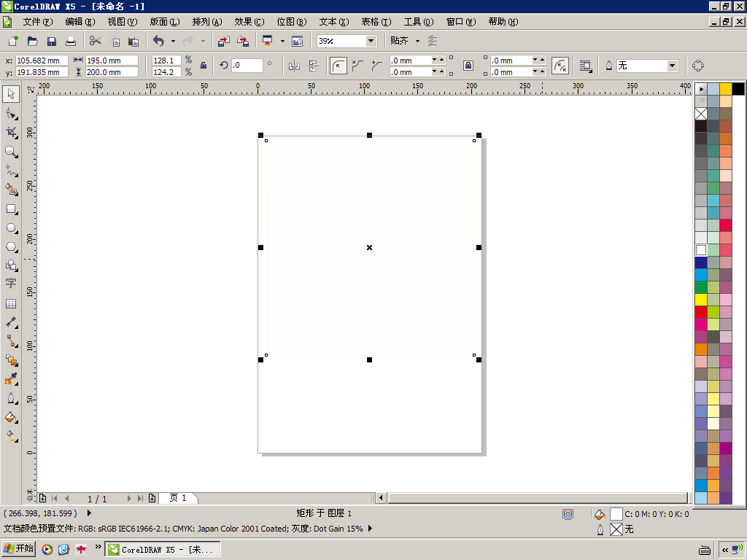
Task: Select the Text tool
Action: (11, 284)
